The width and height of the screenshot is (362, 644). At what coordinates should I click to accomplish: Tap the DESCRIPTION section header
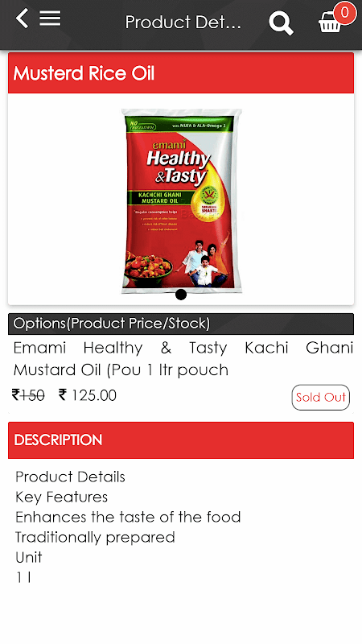pos(181,440)
